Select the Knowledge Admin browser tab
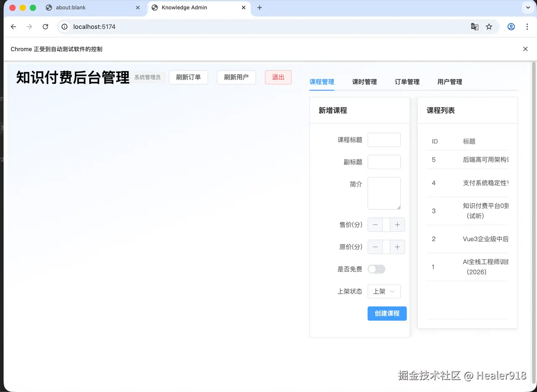 point(200,8)
